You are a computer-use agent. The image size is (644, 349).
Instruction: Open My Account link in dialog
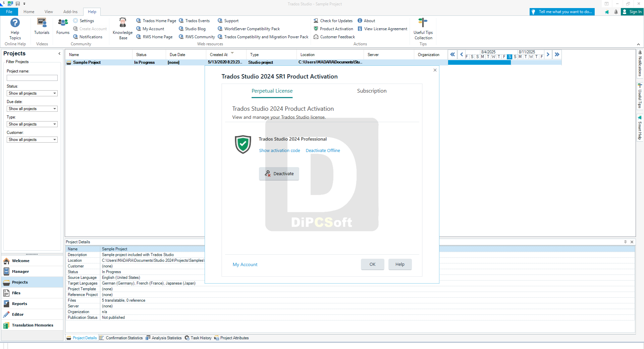tap(245, 265)
